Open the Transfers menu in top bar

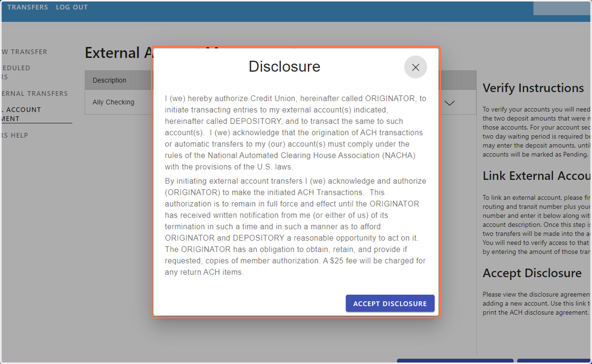[x=28, y=7]
